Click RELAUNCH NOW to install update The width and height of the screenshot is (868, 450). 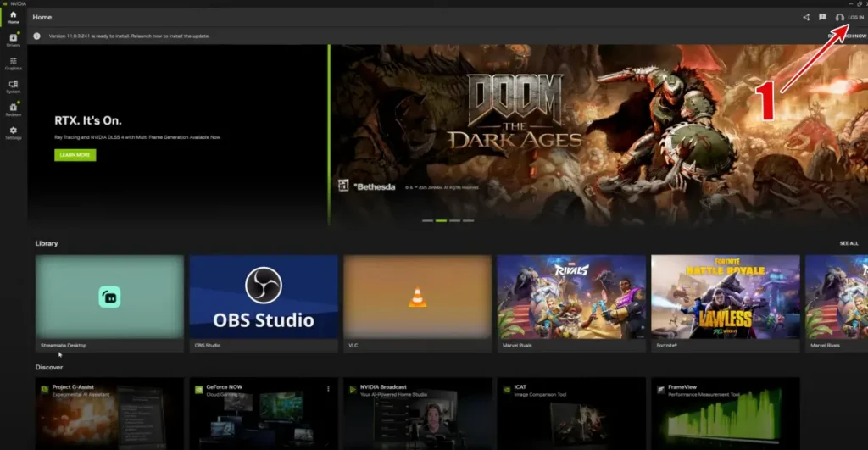847,36
